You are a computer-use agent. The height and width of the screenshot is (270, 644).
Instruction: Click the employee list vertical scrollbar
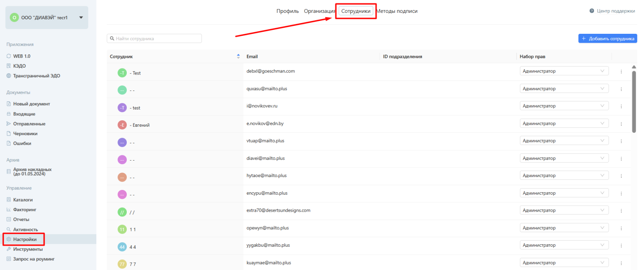pos(634,101)
